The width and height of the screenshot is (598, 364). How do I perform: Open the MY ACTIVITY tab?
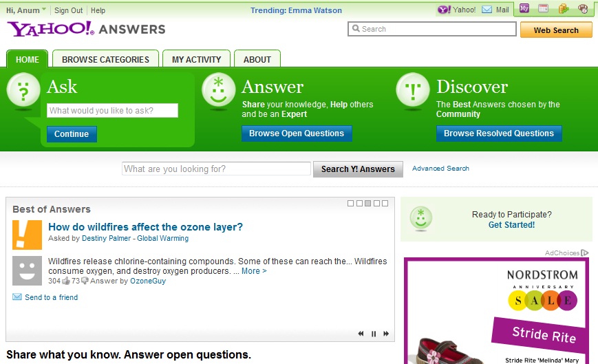pos(196,59)
